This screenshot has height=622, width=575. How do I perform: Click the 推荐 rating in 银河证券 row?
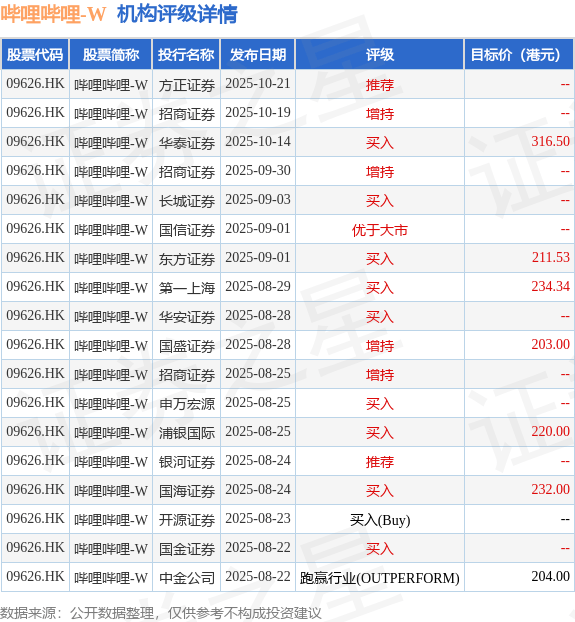point(380,461)
